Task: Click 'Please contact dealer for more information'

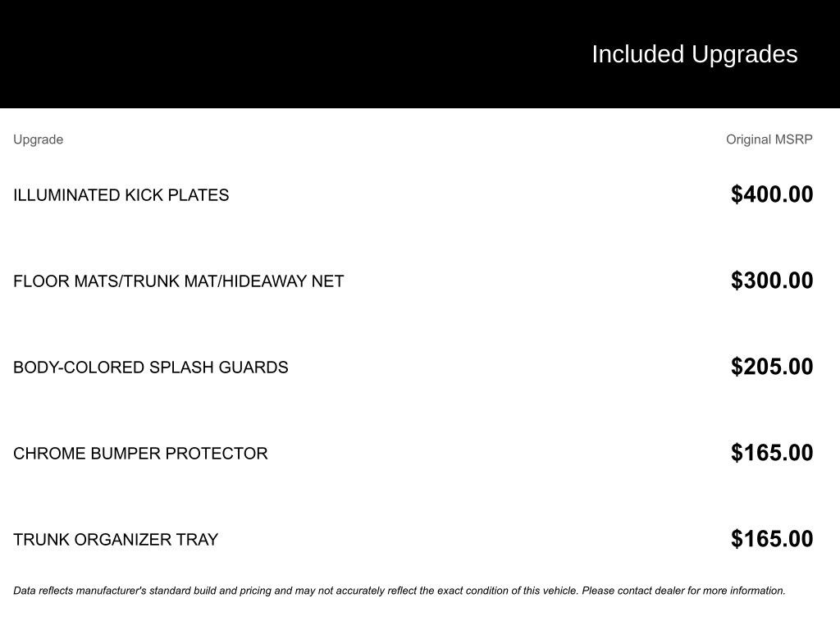Action: 683,591
